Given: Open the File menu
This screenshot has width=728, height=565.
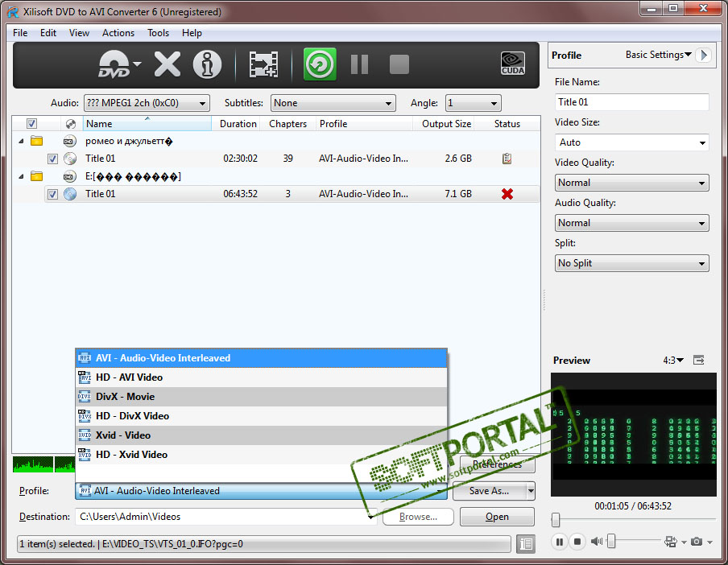Looking at the screenshot, I should [20, 33].
